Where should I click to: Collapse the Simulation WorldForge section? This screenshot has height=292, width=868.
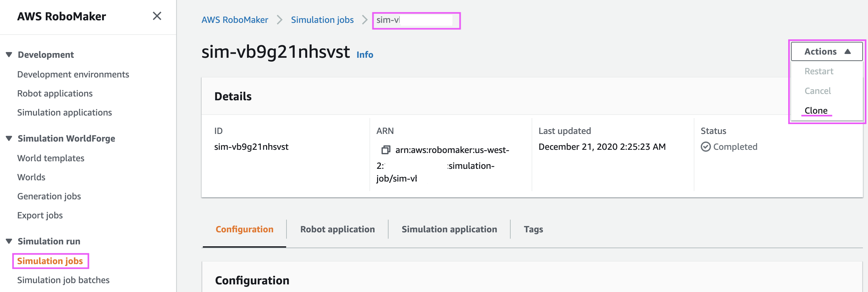8,138
